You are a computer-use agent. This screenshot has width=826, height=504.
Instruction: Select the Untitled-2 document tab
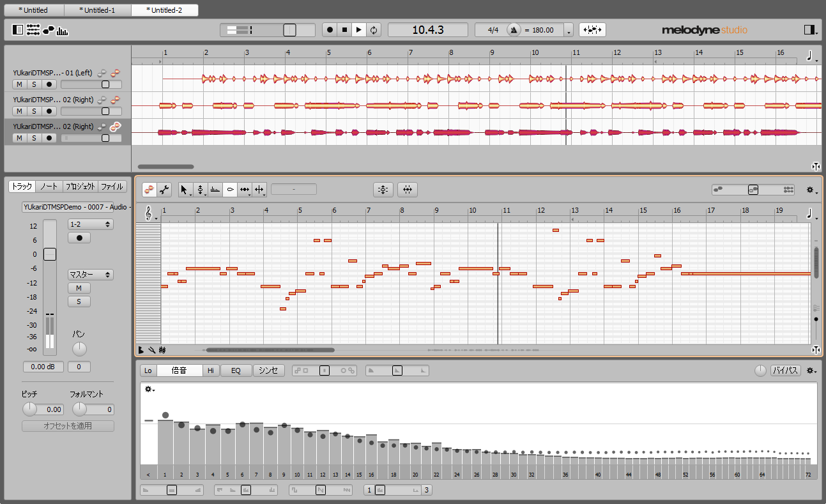(164, 10)
